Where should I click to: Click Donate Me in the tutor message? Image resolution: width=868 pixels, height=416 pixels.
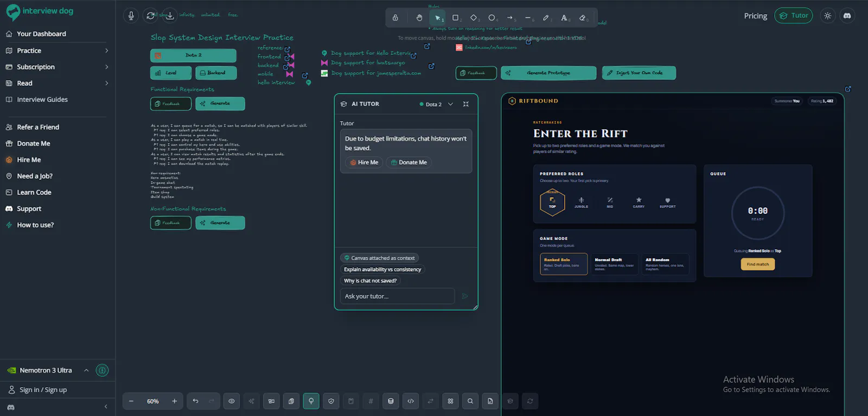409,162
